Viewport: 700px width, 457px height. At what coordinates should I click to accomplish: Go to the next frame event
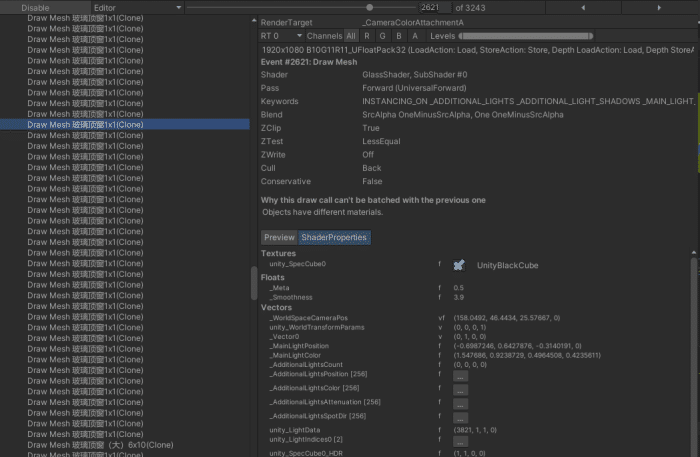click(x=659, y=8)
